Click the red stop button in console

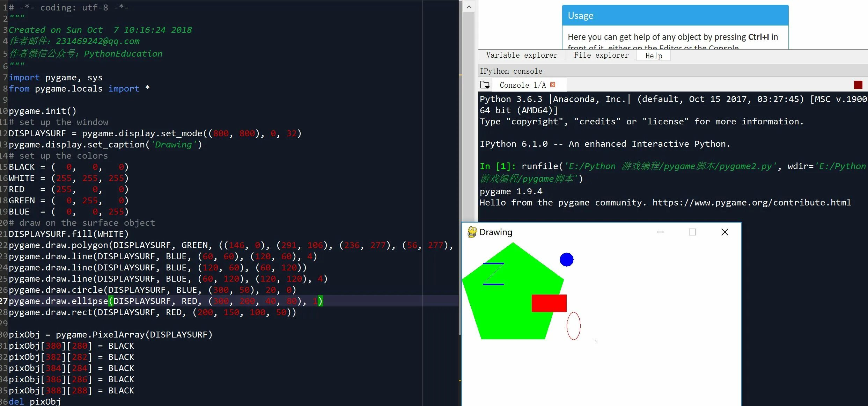[858, 85]
